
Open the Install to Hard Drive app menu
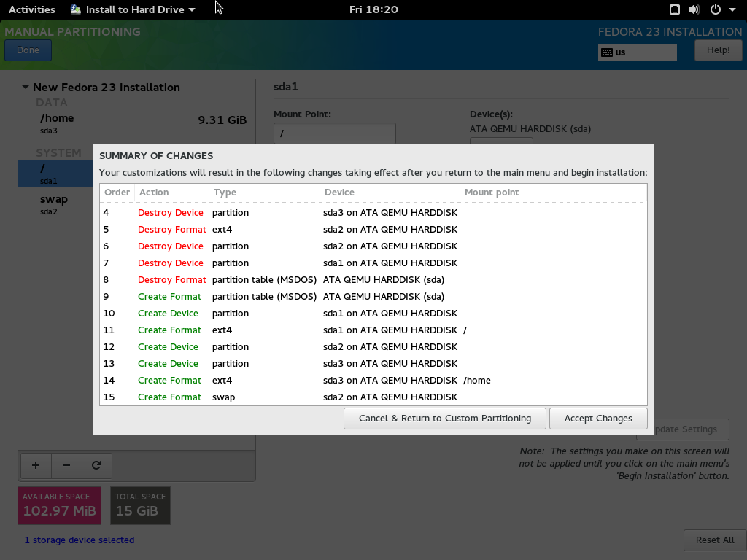point(133,9)
